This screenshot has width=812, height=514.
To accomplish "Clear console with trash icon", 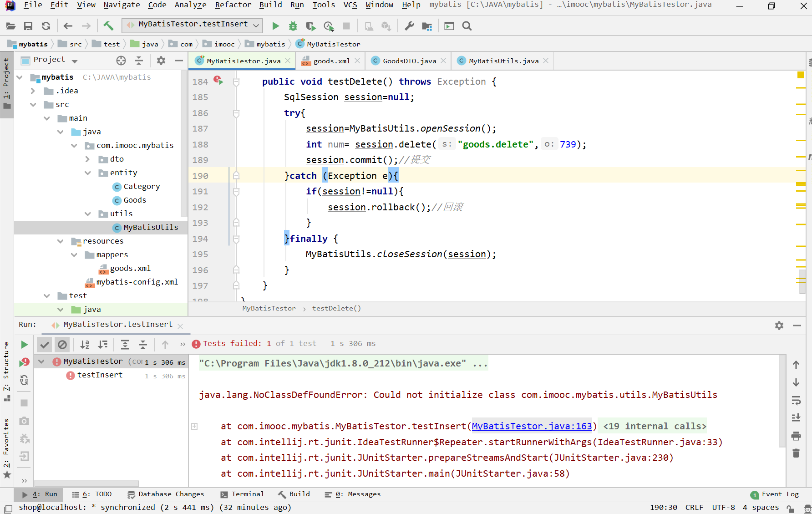I will pos(796,453).
